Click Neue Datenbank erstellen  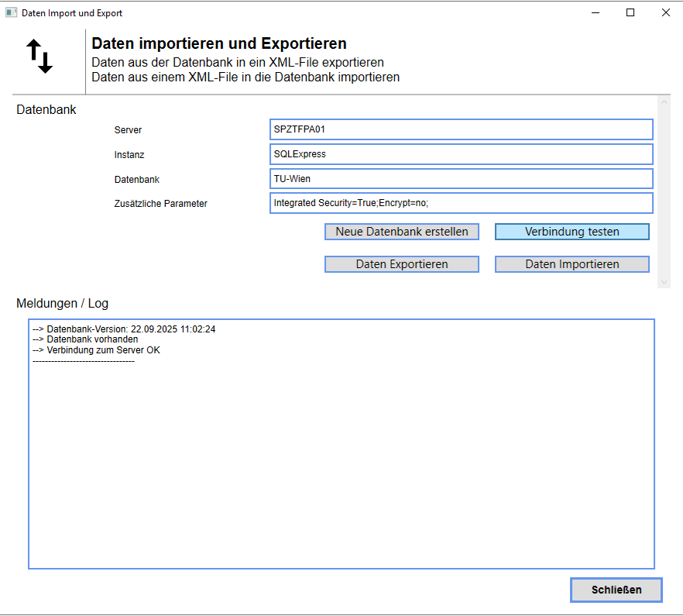pos(401,232)
